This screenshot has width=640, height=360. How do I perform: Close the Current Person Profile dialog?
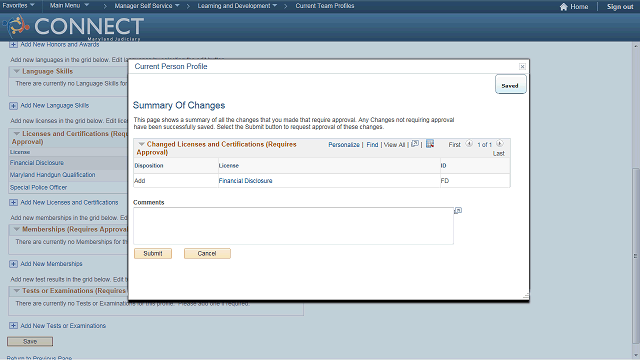click(522, 67)
